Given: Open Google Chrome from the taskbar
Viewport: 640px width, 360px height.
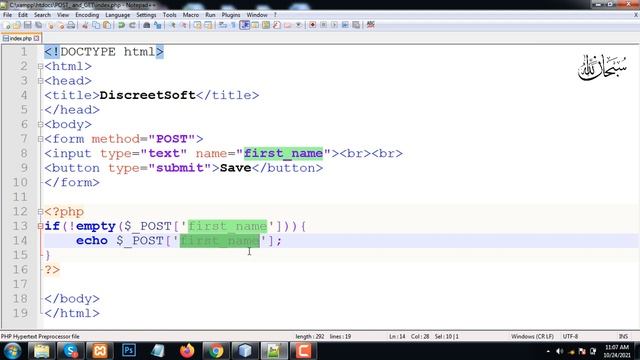Looking at the screenshot, I should 216,351.
